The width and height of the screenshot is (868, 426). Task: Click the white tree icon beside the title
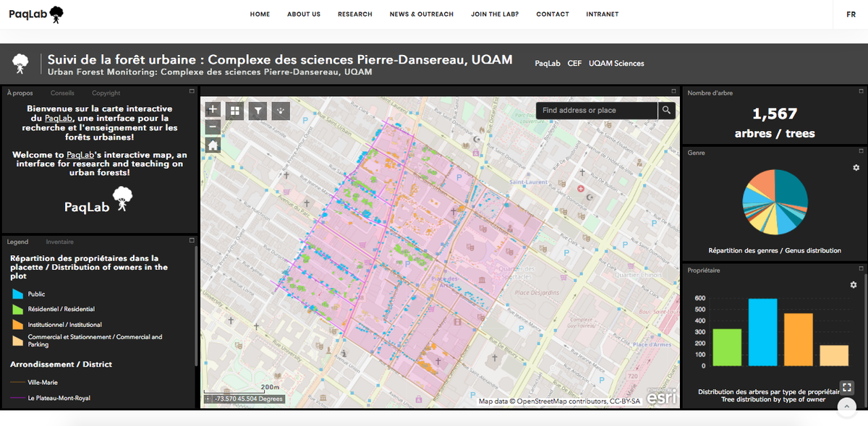coord(21,64)
